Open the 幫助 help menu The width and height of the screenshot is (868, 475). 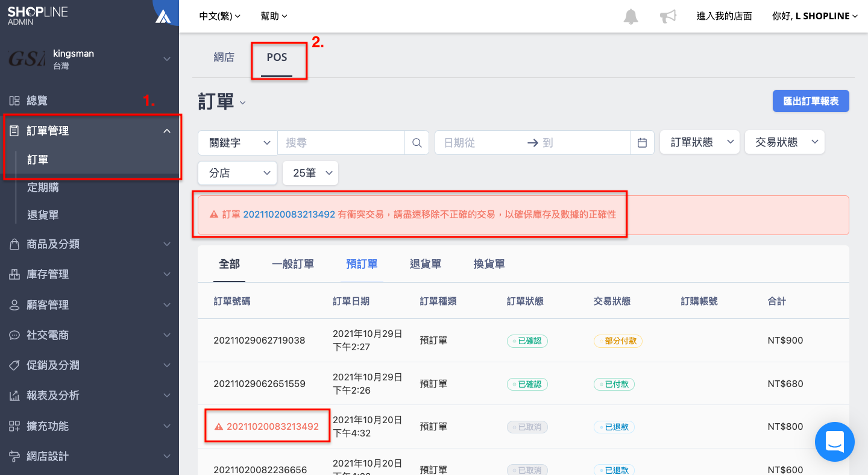274,16
